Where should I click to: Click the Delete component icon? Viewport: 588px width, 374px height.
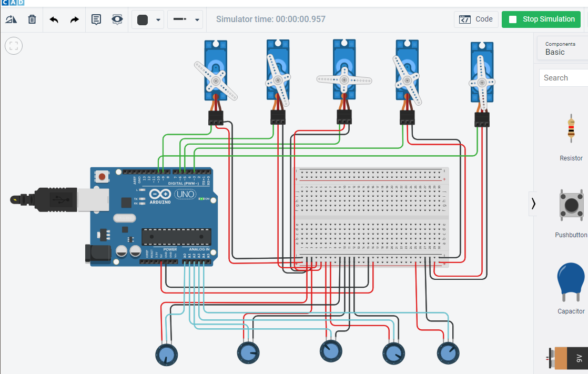tap(32, 19)
